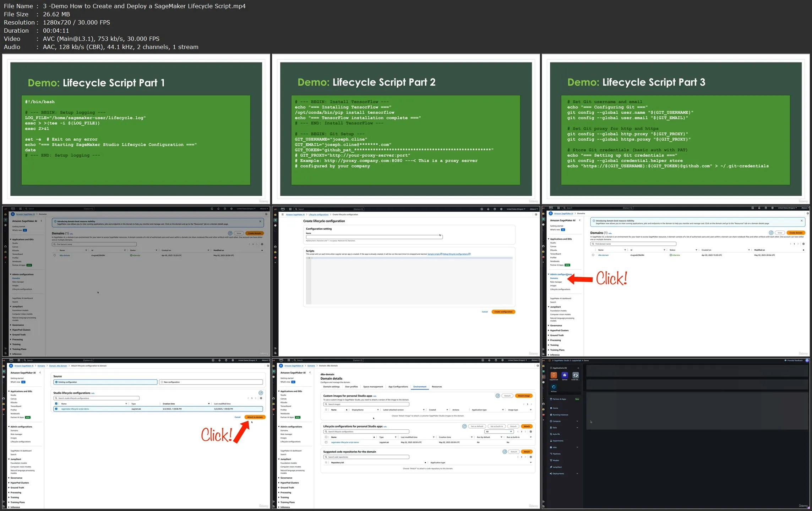This screenshot has width=812, height=511.
Task: Toggle Repository Url header checkbox
Action: click(326, 463)
